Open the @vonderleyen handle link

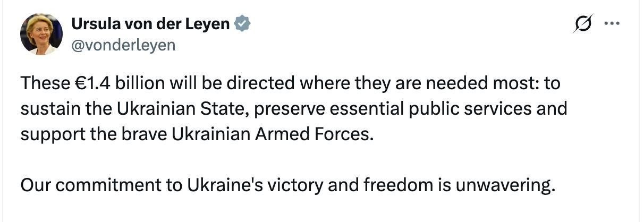click(x=123, y=45)
